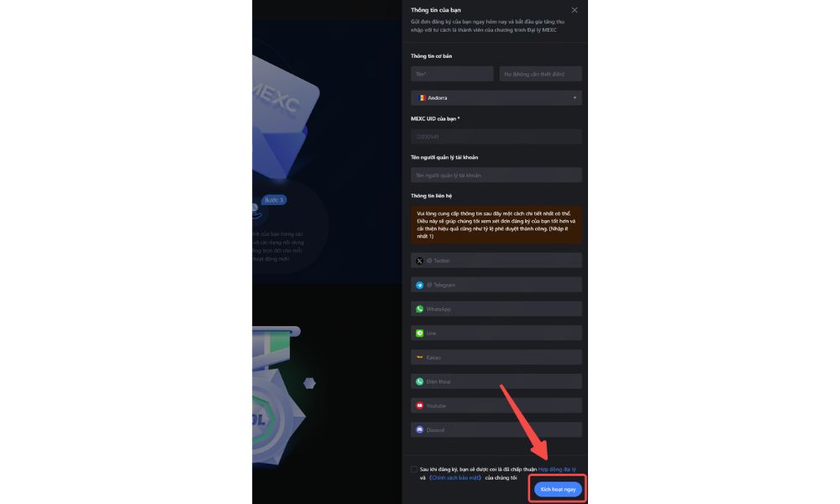Click the X Twitter icon

pyautogui.click(x=419, y=261)
